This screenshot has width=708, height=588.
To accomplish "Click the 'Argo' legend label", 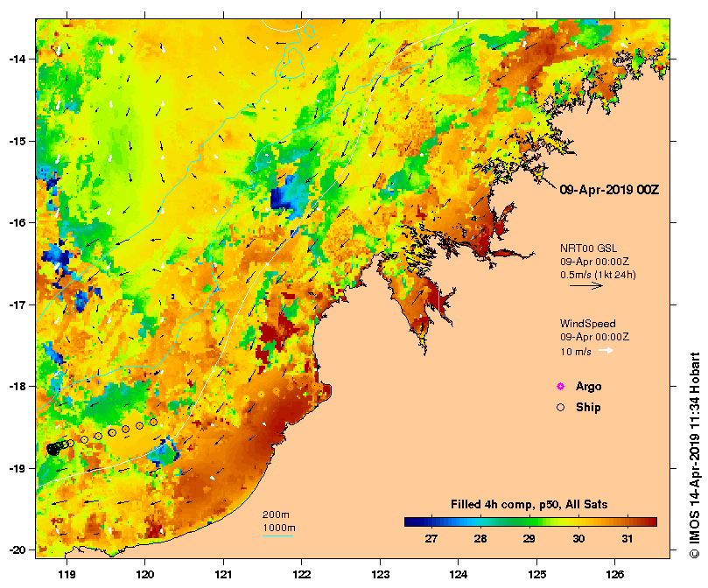I will click(x=588, y=387).
